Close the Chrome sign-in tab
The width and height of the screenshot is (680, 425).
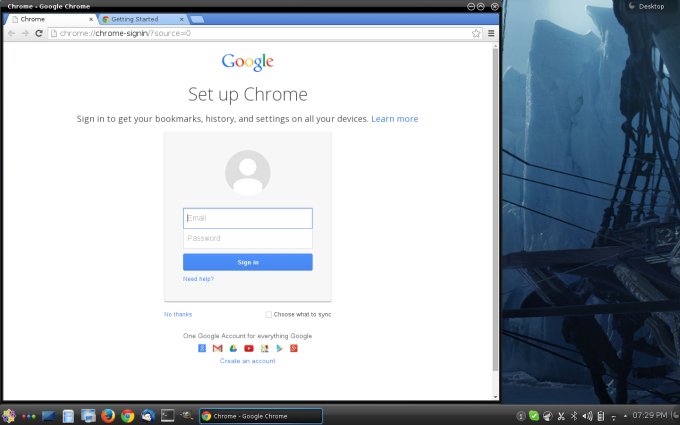[91, 19]
